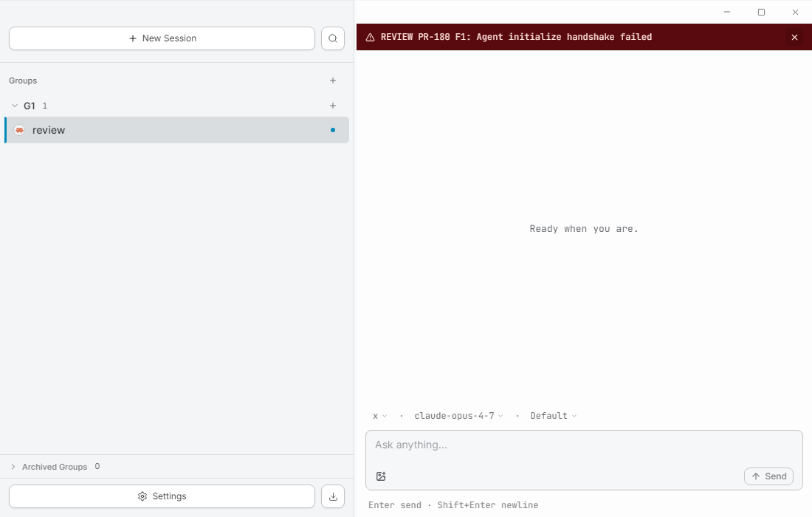812x517 pixels.
Task: Click inside the Ask anything input field
Action: [x=583, y=445]
